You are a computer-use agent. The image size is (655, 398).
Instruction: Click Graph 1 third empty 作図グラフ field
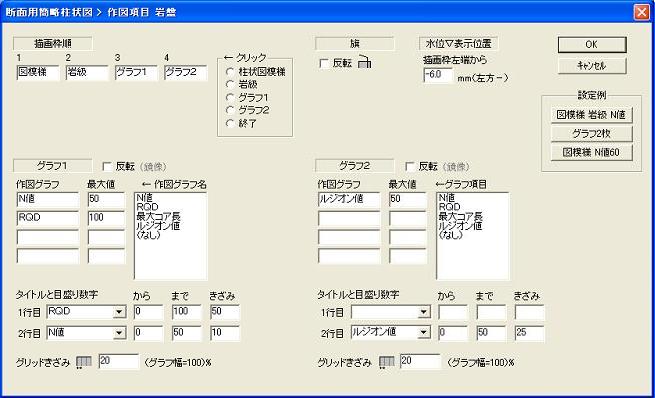point(48,237)
